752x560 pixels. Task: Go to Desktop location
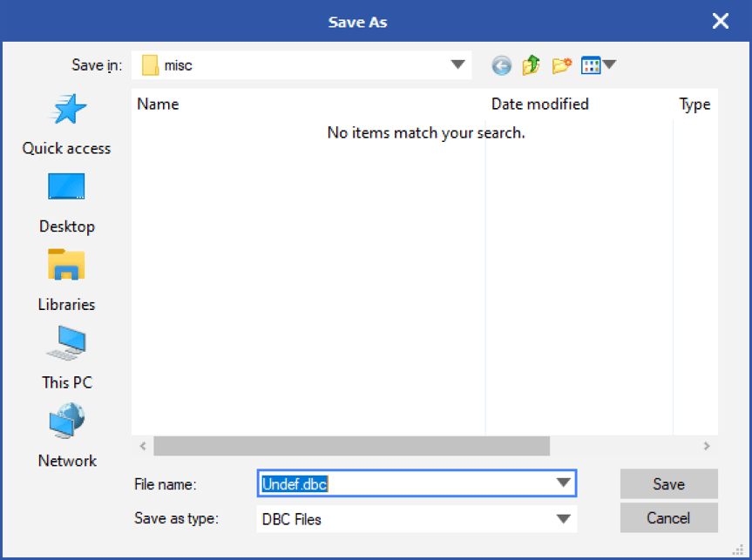pos(66,202)
